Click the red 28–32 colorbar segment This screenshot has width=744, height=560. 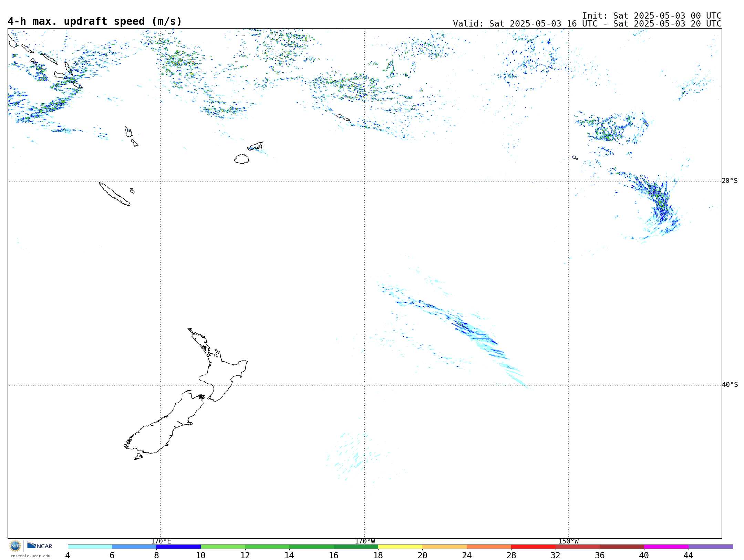pyautogui.click(x=533, y=547)
